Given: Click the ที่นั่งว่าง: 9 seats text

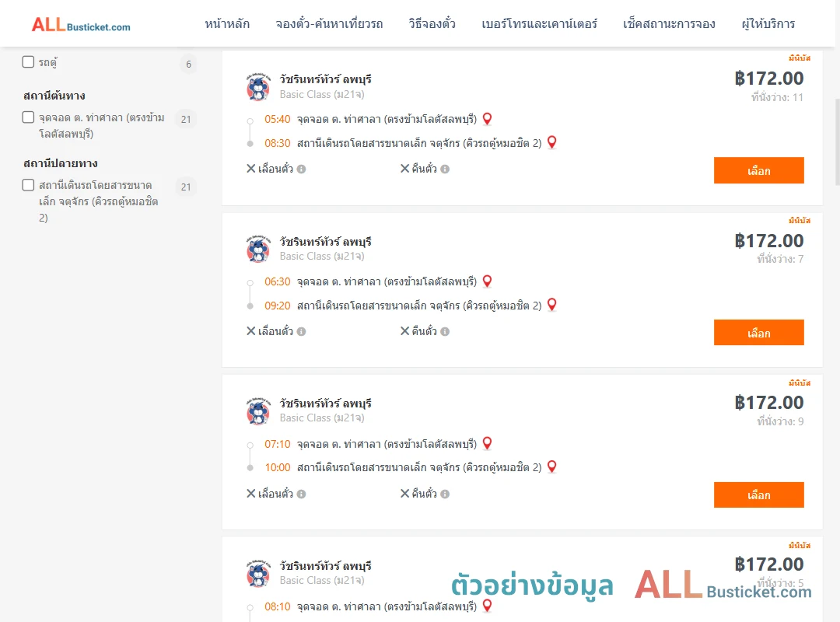Looking at the screenshot, I should 780,421.
